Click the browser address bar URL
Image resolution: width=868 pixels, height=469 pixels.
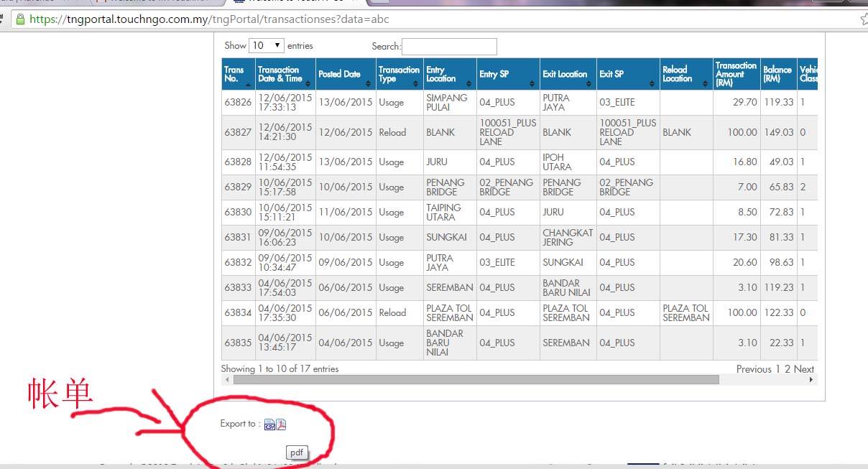pyautogui.click(x=210, y=19)
